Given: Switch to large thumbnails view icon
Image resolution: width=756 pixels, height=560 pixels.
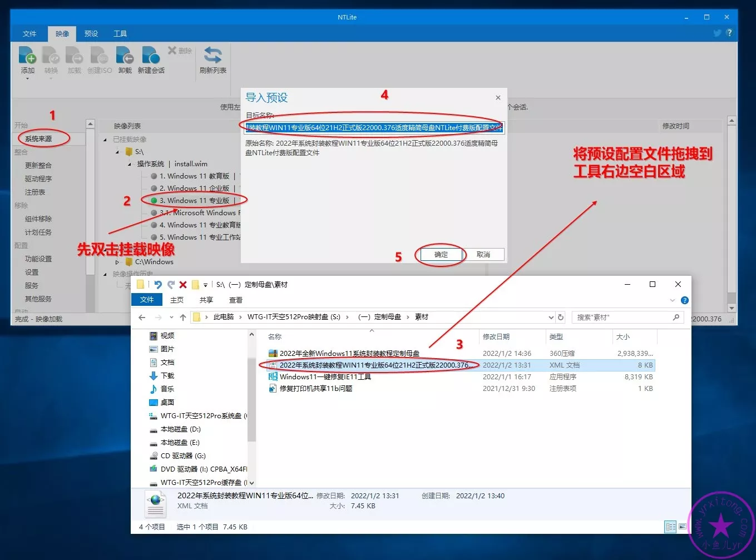Looking at the screenshot, I should pos(683,527).
